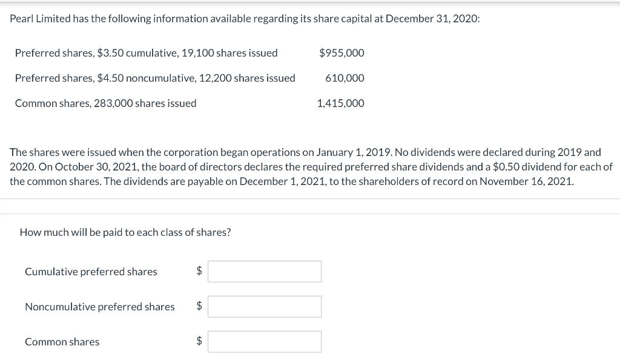Click the Common shares answer input field

point(265,341)
